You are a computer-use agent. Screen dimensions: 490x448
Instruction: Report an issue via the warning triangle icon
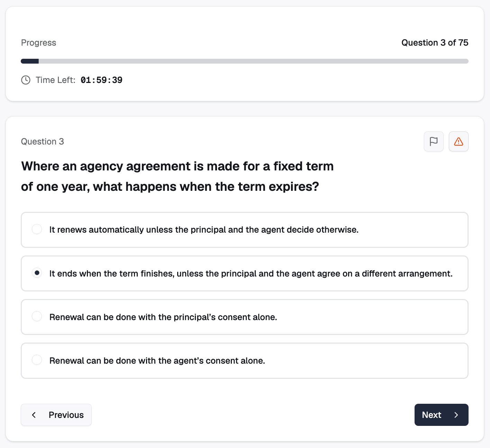pyautogui.click(x=459, y=141)
